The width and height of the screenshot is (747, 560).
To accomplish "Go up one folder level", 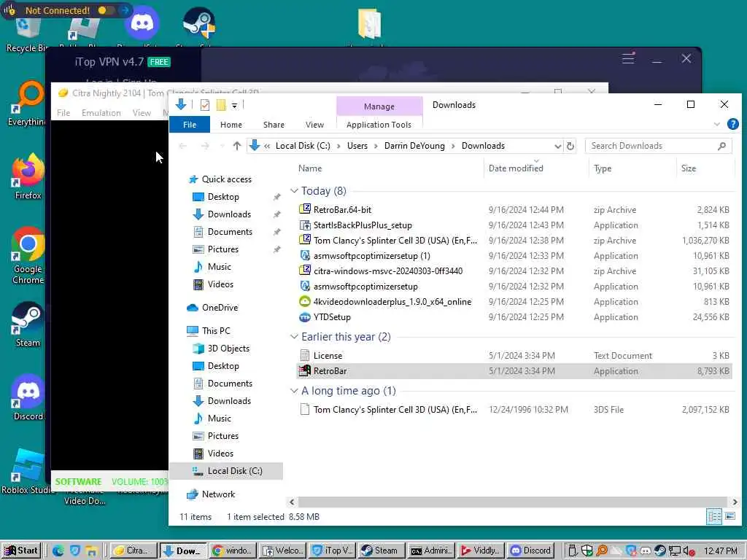I will [x=237, y=146].
